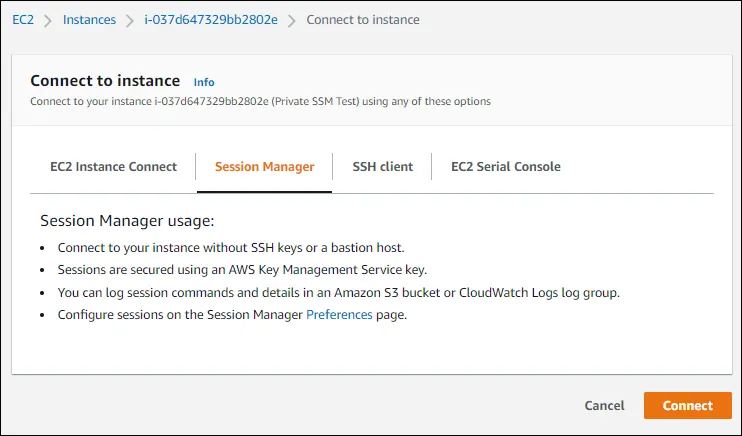
Task: Click the EC2 breadcrumb link
Action: [x=23, y=20]
